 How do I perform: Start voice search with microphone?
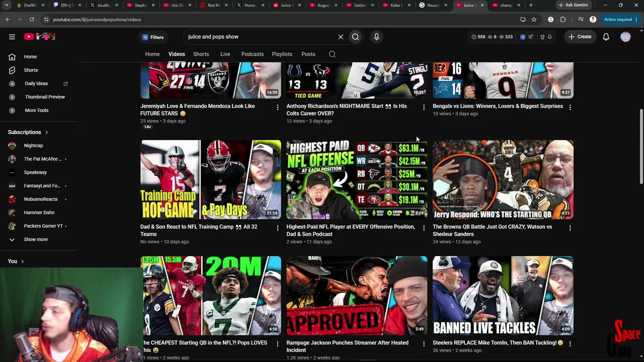376,37
